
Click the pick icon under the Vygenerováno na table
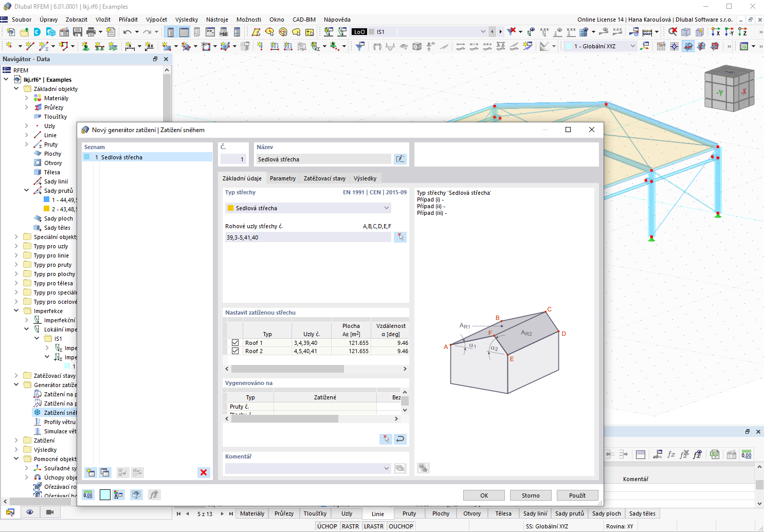pyautogui.click(x=386, y=439)
